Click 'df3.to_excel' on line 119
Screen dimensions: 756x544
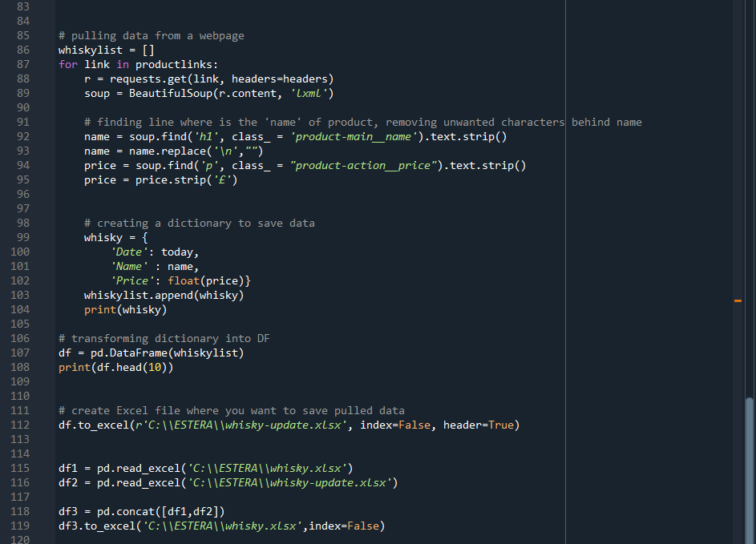click(x=97, y=526)
